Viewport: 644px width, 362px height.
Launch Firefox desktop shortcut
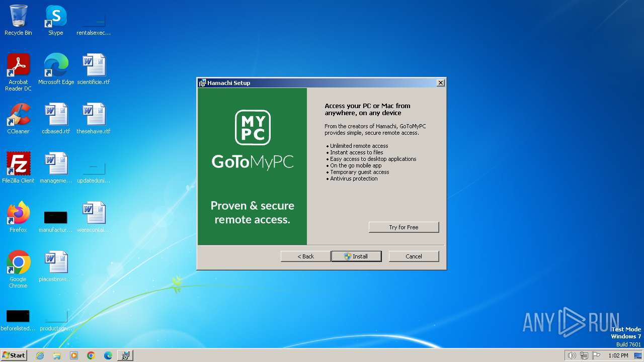click(18, 217)
